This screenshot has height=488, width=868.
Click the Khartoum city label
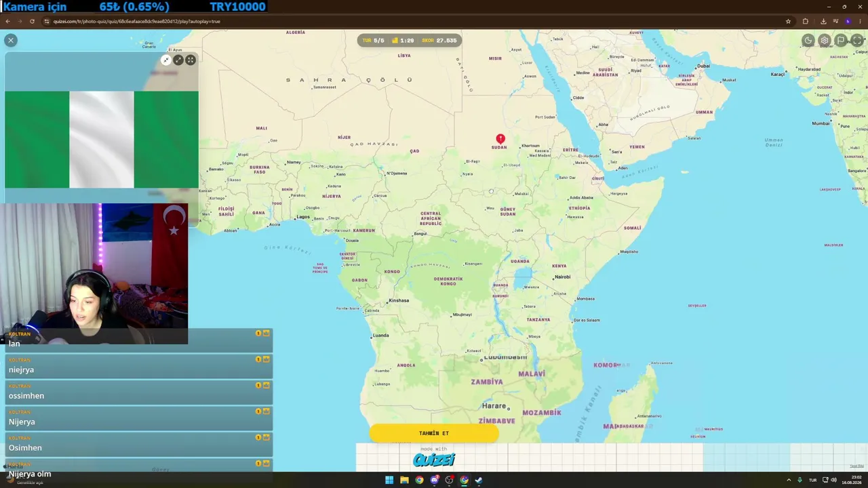click(x=530, y=146)
